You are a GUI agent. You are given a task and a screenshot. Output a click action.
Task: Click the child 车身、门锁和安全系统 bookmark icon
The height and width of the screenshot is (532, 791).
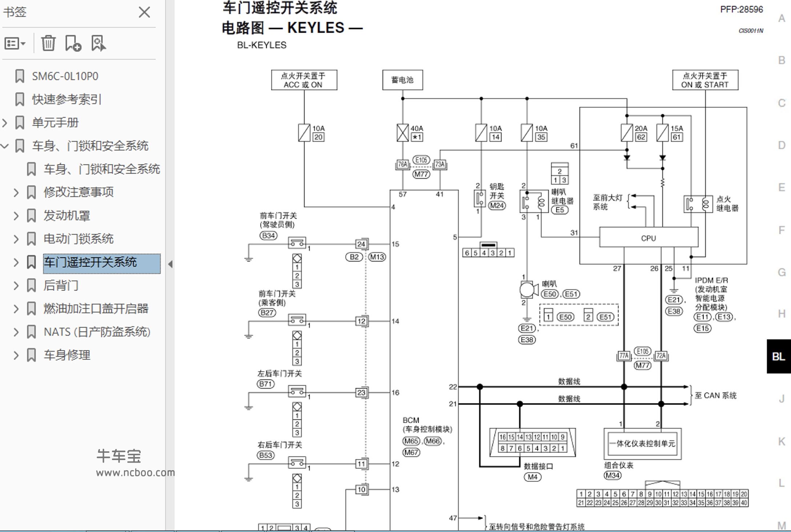click(x=31, y=169)
